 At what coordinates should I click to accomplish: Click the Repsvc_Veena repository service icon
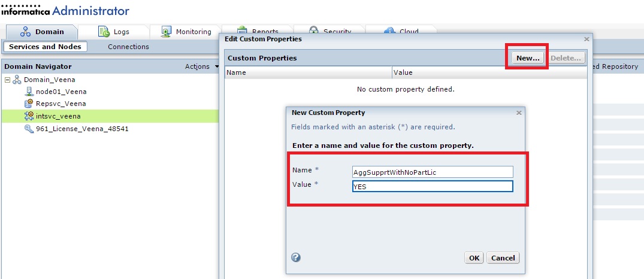(29, 104)
